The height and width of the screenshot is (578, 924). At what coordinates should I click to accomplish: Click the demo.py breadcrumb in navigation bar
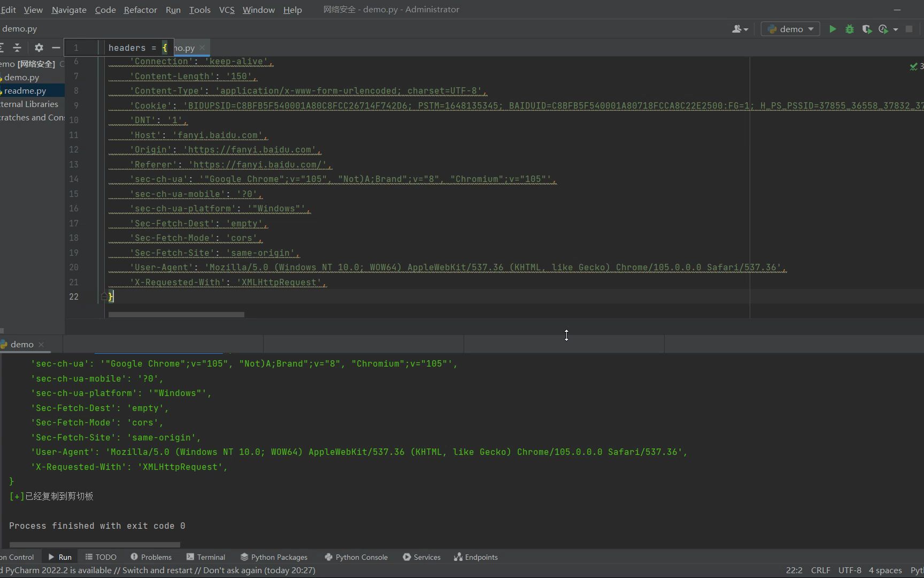point(19,29)
